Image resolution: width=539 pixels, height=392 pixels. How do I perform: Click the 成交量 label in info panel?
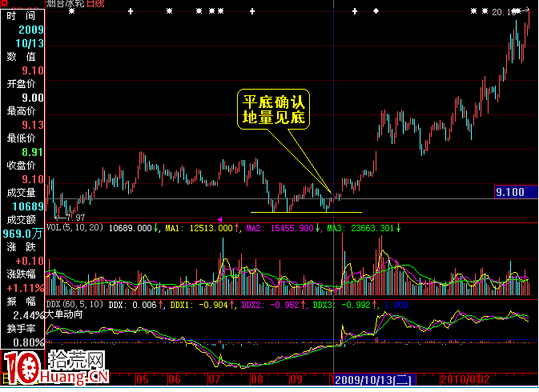click(21, 193)
